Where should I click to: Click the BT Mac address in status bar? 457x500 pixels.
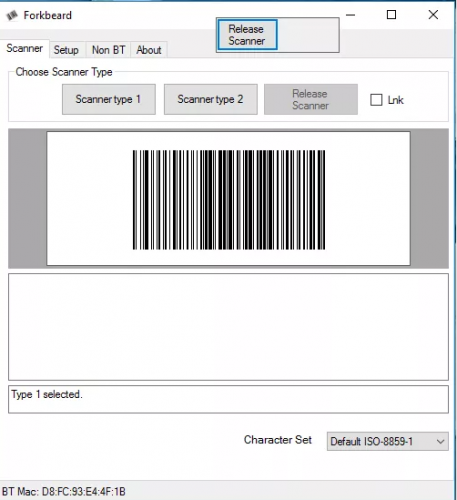tap(64, 492)
